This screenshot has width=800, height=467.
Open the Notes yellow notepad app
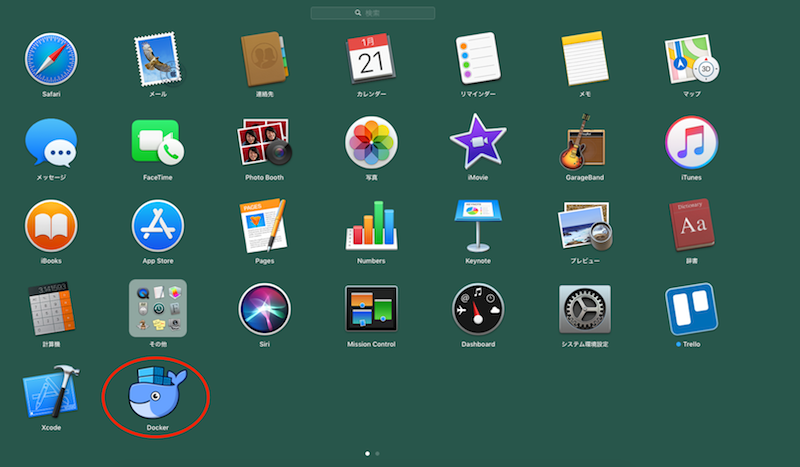(x=585, y=59)
